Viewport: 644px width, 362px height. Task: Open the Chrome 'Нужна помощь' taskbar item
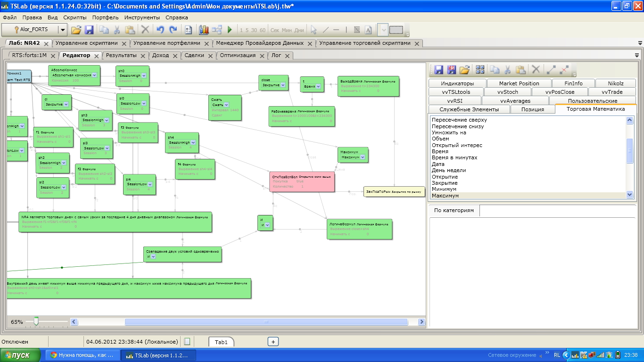point(83,355)
